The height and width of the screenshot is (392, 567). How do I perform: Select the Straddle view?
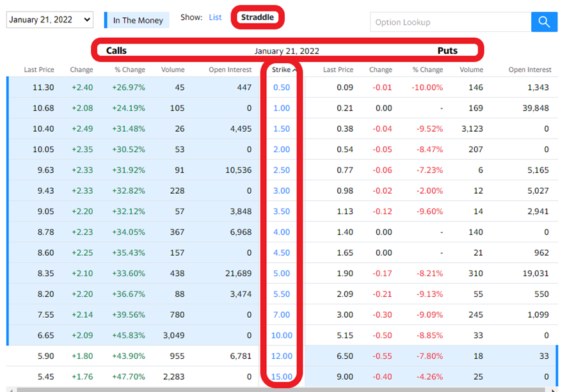pyautogui.click(x=257, y=17)
